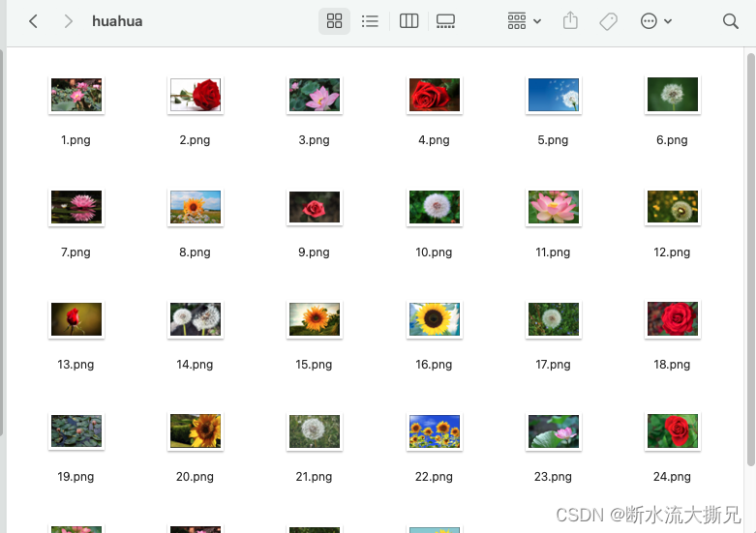756x533 pixels.
Task: Click the Share toolbar icon
Action: 570,20
